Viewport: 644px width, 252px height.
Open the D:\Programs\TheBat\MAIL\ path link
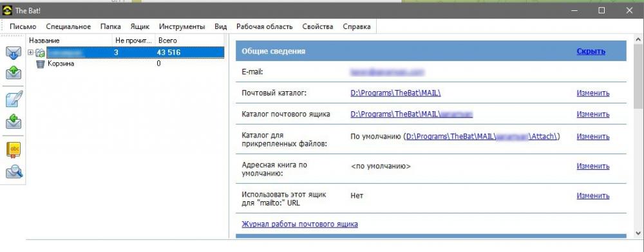pyautogui.click(x=395, y=93)
